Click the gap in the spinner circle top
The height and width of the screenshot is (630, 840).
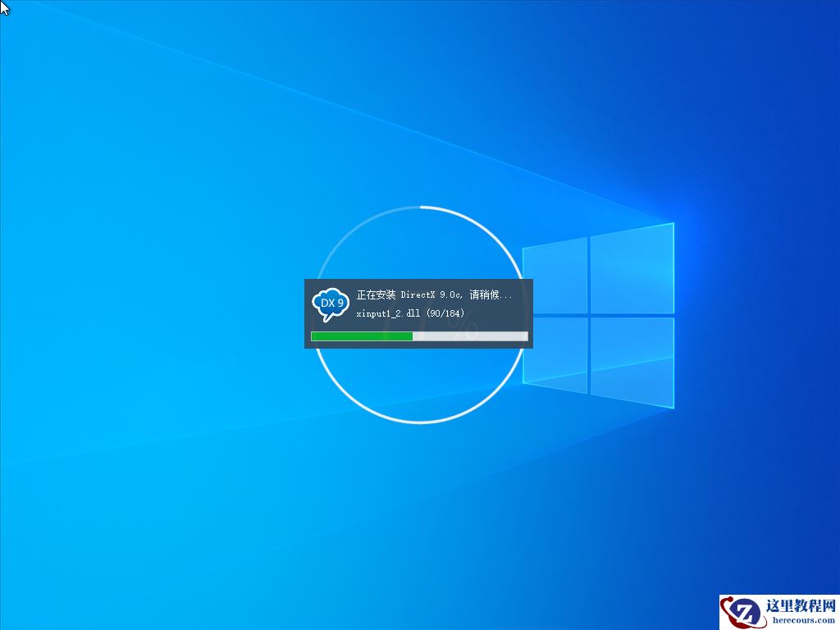point(420,207)
